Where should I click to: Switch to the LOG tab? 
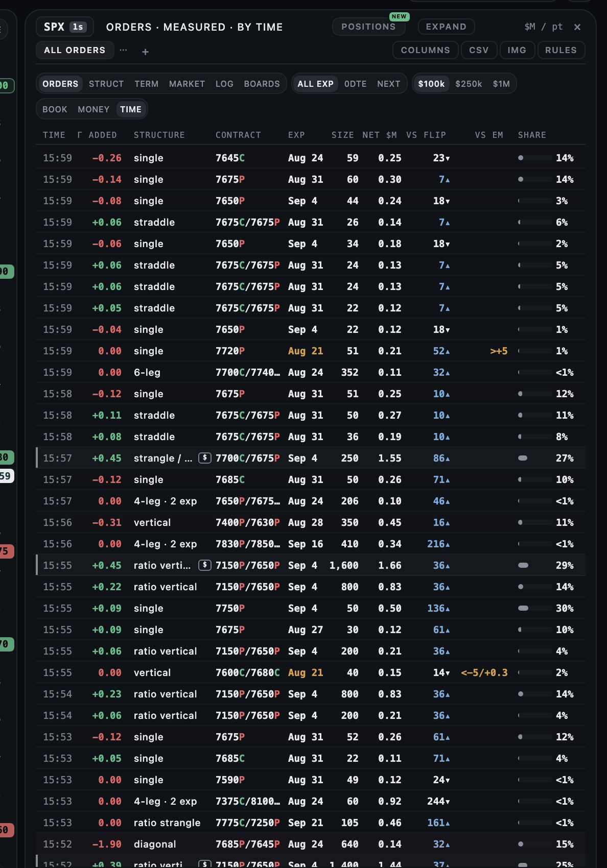[x=224, y=84]
